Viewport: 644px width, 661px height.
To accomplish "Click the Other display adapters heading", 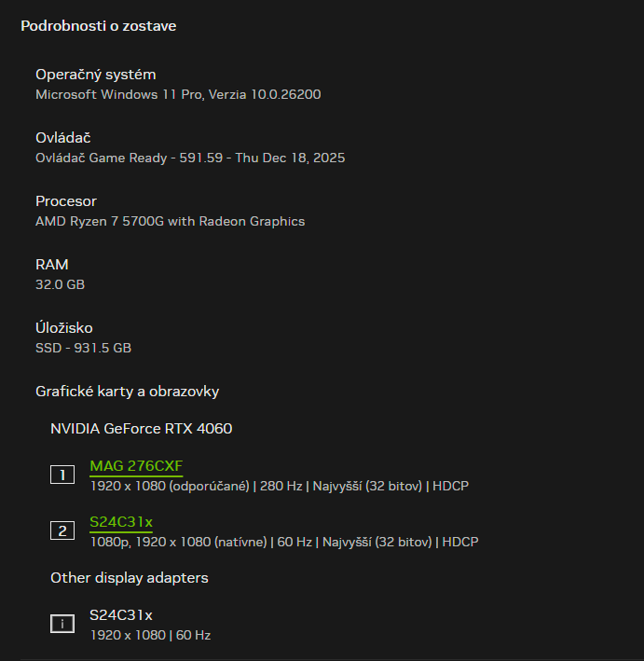I will coord(129,578).
